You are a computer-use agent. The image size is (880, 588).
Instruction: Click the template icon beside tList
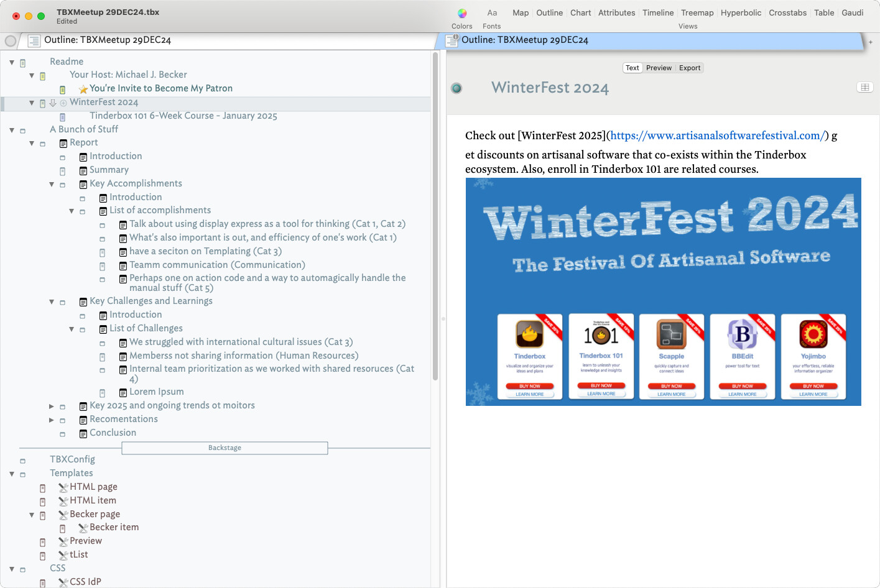(63, 555)
